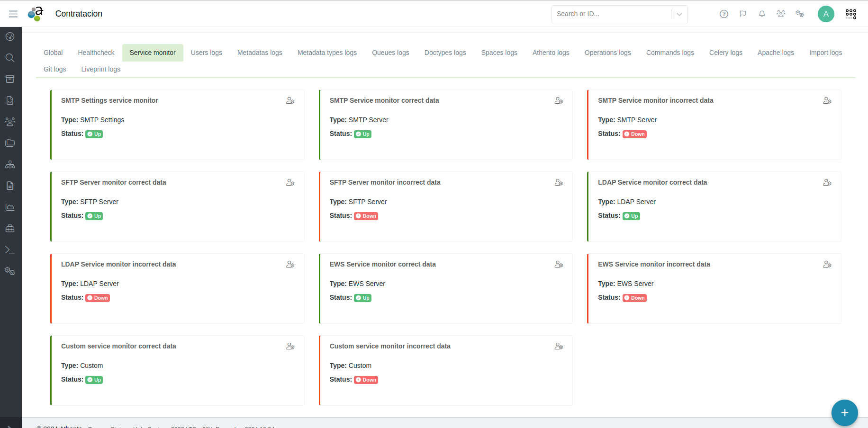Expand the sidebar with the bottom chevron

pyautogui.click(x=10, y=425)
